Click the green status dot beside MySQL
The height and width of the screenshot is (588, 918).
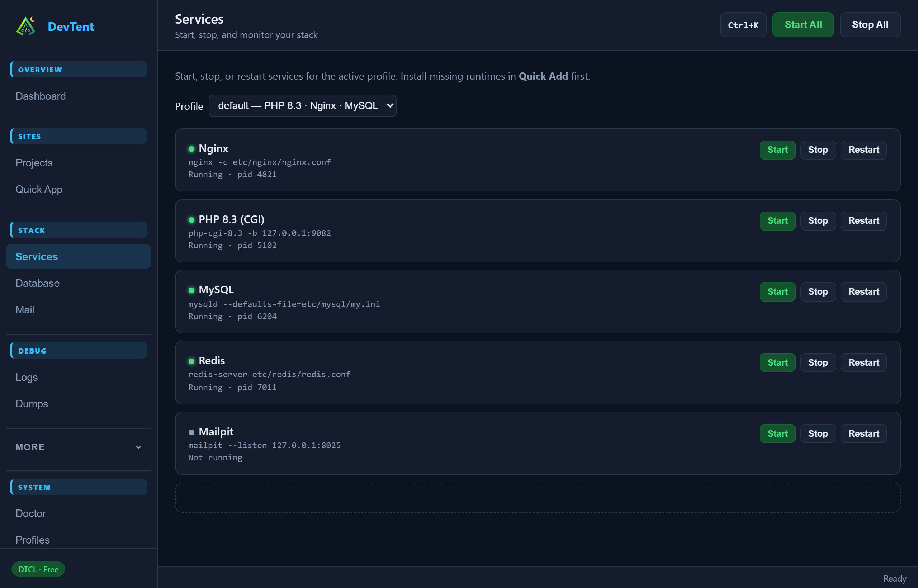point(191,290)
